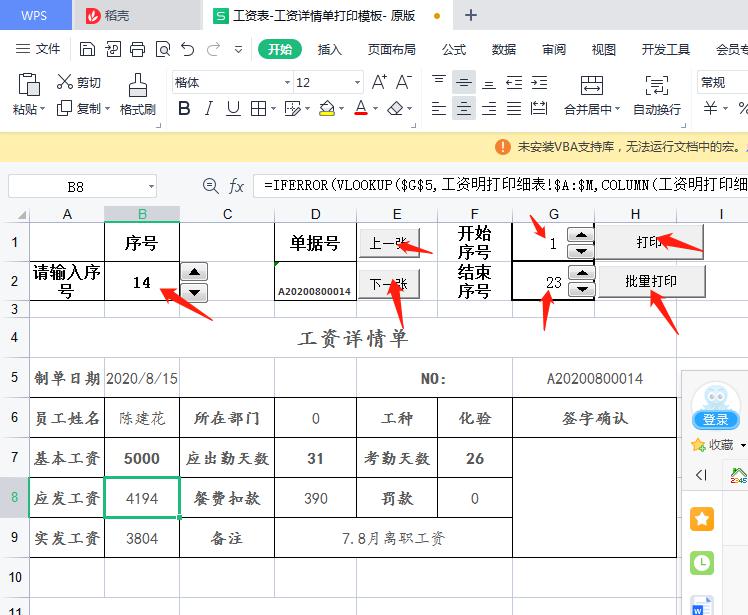The height and width of the screenshot is (615, 748).
Task: Click the Save icon in quick toolbar
Action: 87,49
